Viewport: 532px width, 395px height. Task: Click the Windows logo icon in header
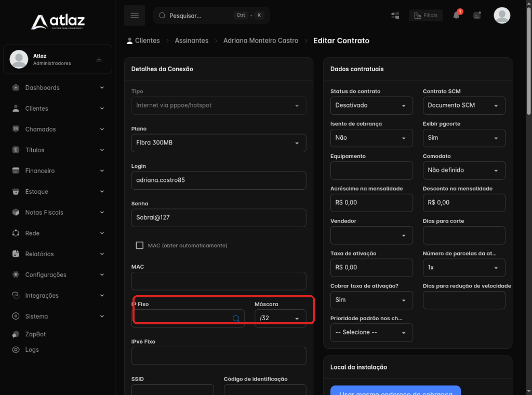coord(395,15)
